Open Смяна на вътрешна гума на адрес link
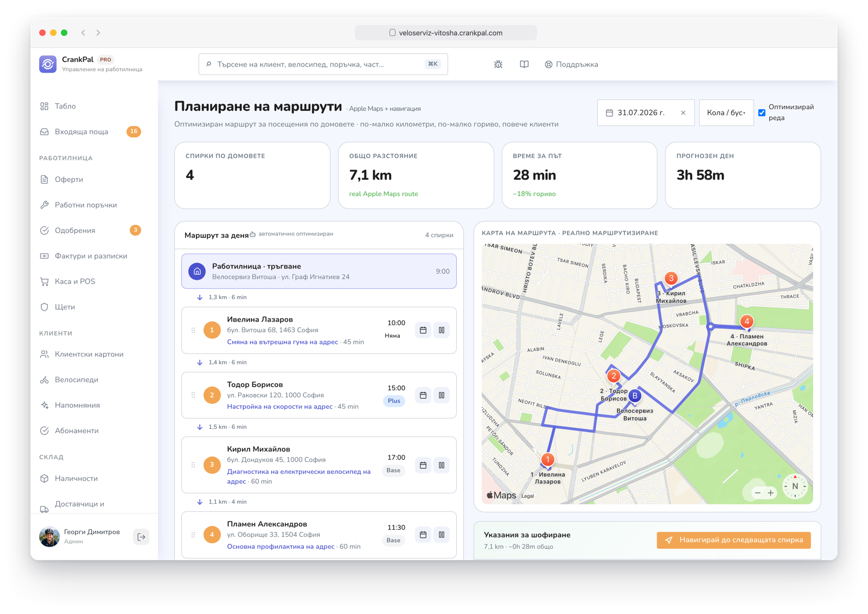Screen dimensions: 868x614 282,342
